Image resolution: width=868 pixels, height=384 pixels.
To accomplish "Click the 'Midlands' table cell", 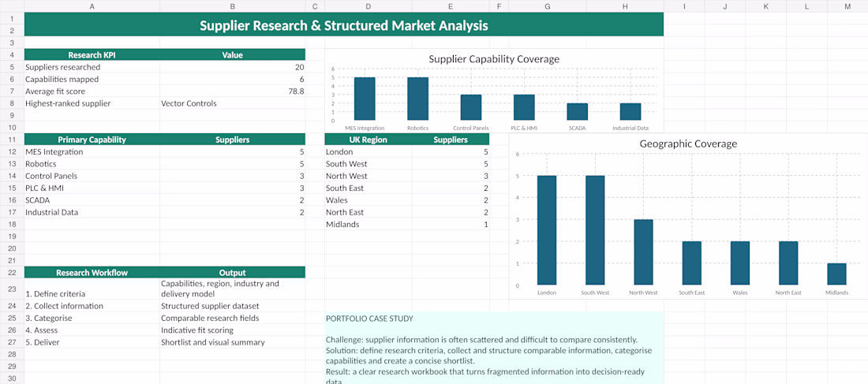I will [369, 225].
